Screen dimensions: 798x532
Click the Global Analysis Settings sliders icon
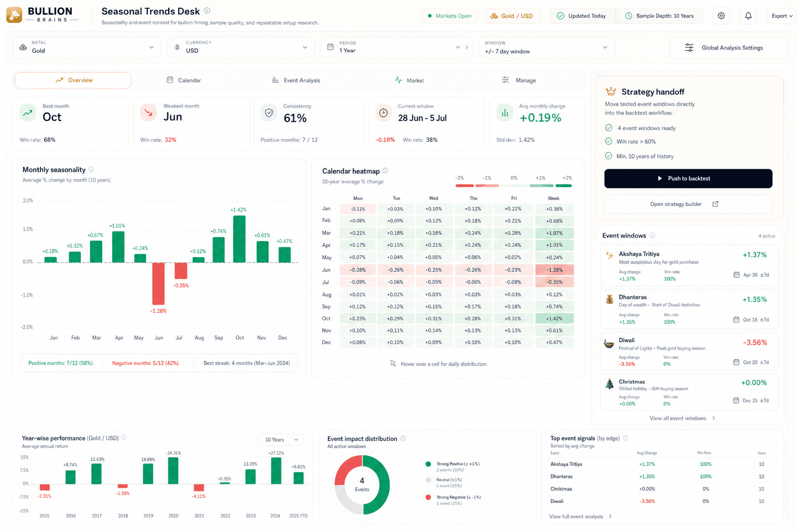coord(689,48)
